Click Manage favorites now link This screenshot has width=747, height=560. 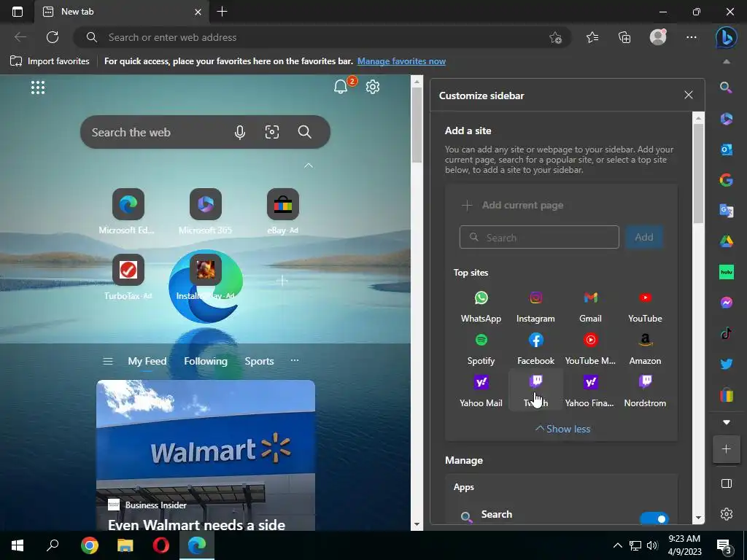pyautogui.click(x=402, y=61)
